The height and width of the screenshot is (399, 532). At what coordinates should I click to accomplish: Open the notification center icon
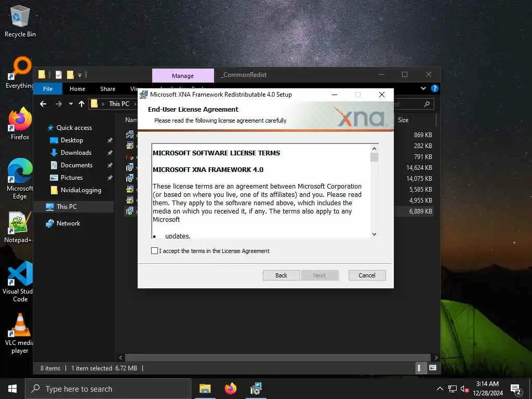point(516,389)
